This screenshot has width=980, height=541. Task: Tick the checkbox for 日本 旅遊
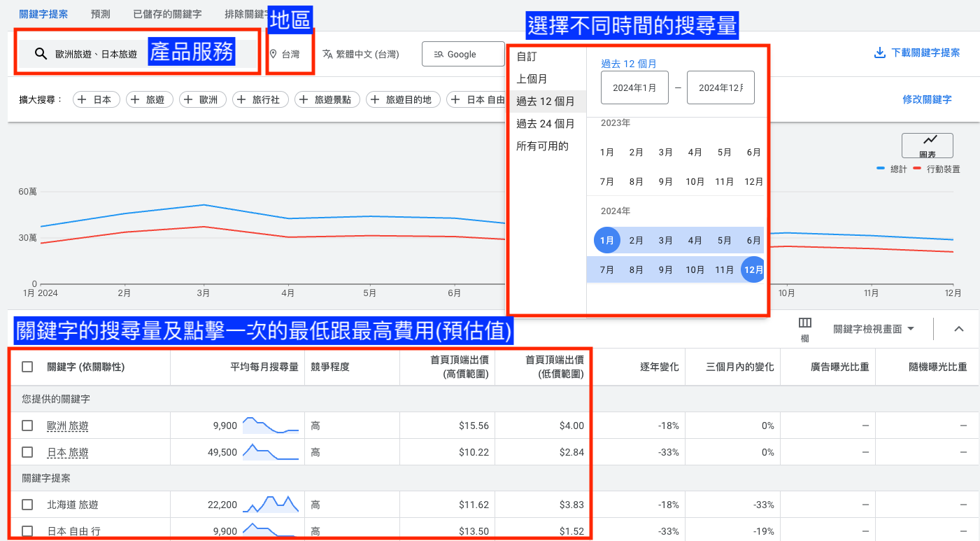click(27, 452)
